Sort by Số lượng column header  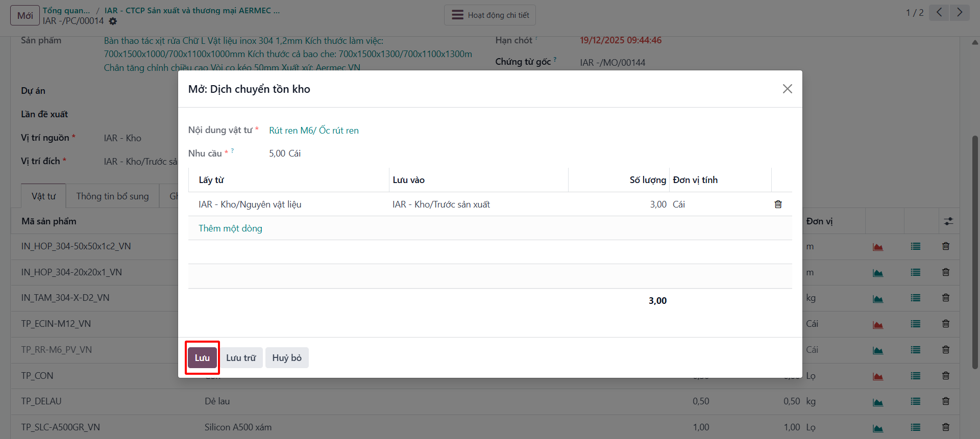click(619, 180)
